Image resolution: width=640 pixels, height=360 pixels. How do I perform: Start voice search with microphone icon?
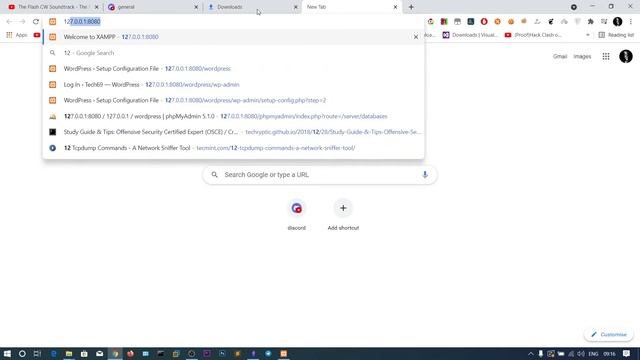click(x=425, y=175)
